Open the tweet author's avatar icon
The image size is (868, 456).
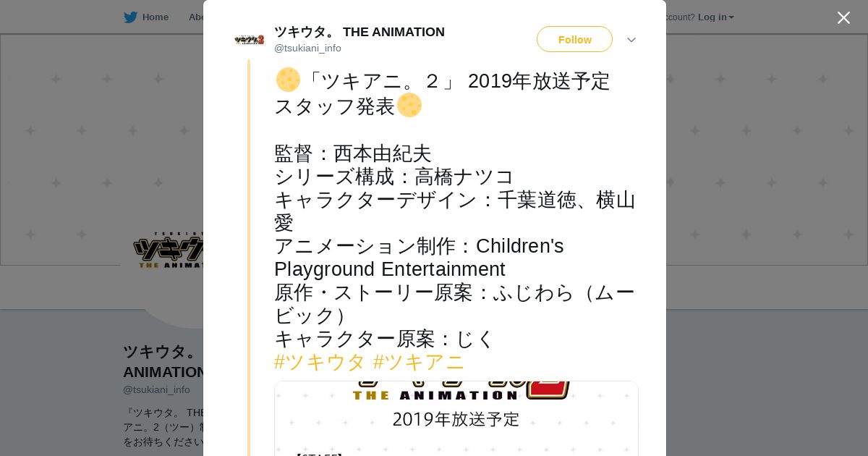249,40
